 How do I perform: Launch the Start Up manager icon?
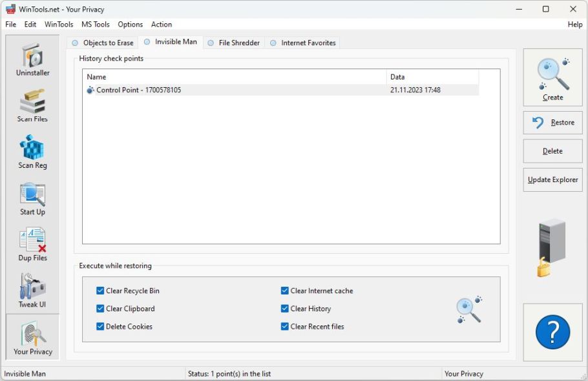pos(32,199)
